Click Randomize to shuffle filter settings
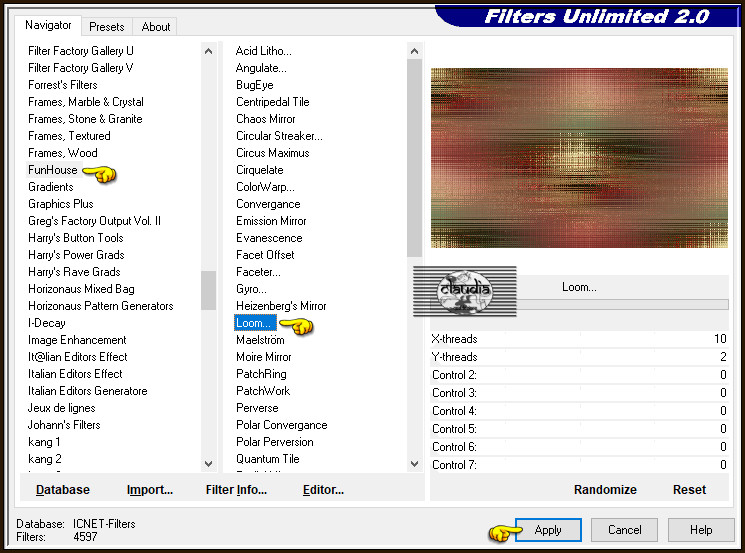The height and width of the screenshot is (553, 745). pos(605,490)
